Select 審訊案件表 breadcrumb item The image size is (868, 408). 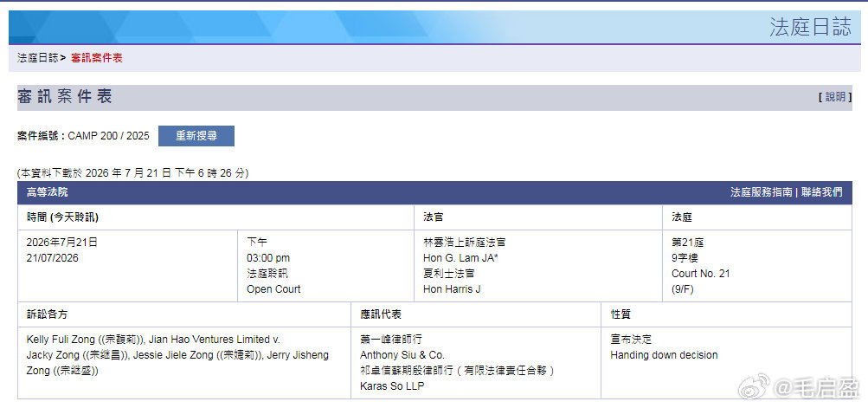(97, 58)
